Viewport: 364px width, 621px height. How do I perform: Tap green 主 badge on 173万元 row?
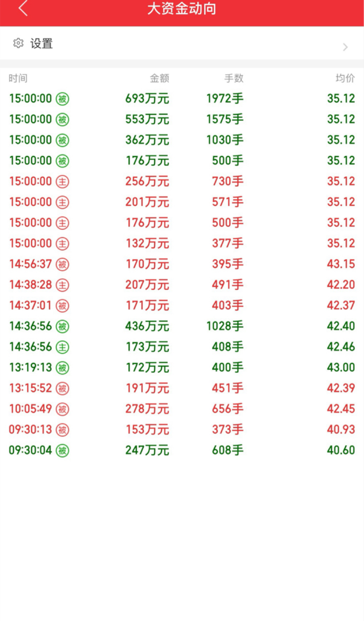[x=63, y=347]
